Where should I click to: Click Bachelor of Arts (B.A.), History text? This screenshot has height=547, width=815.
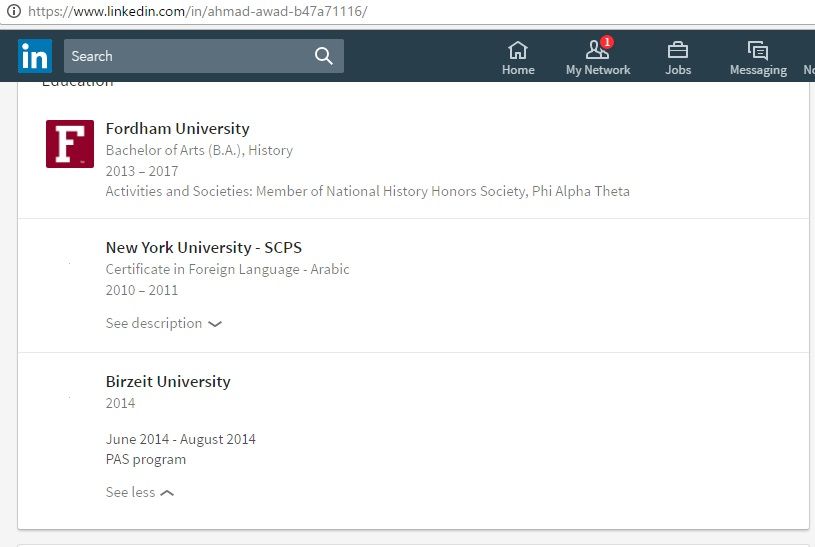pos(199,150)
